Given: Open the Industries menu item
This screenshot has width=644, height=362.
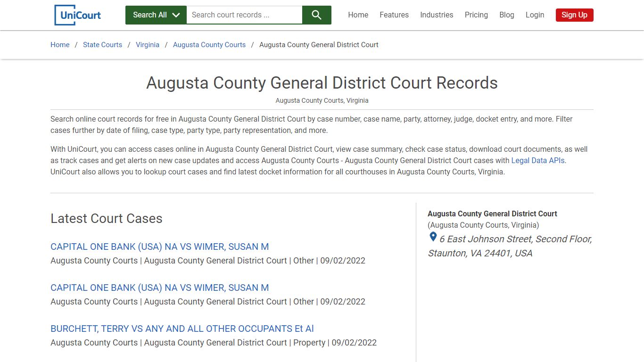Looking at the screenshot, I should 437,15.
